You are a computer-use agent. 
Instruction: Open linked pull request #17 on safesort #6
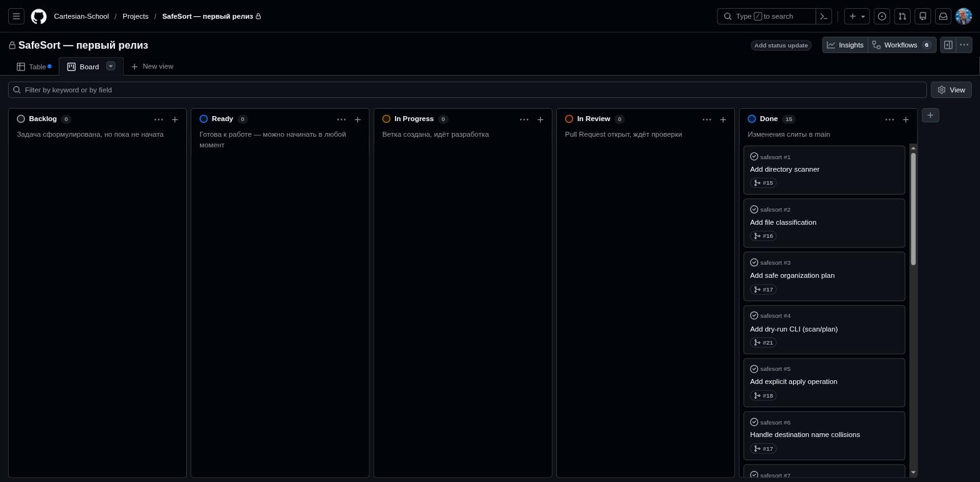(764, 449)
